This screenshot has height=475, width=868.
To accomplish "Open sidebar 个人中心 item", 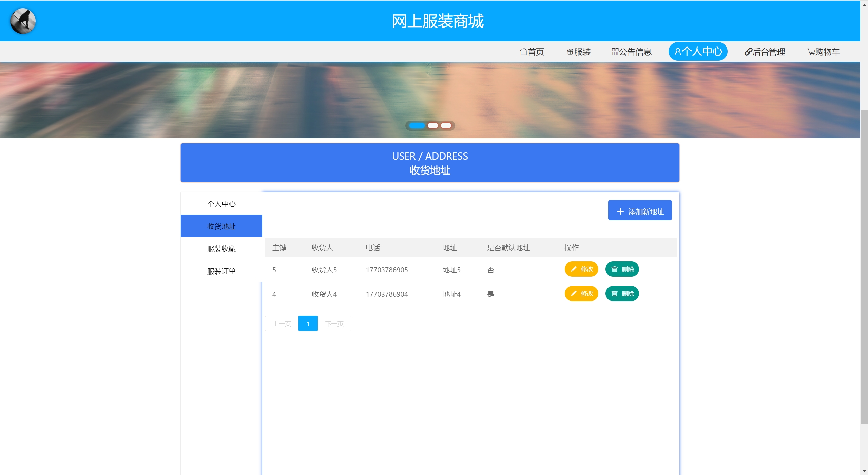I will pyautogui.click(x=221, y=204).
